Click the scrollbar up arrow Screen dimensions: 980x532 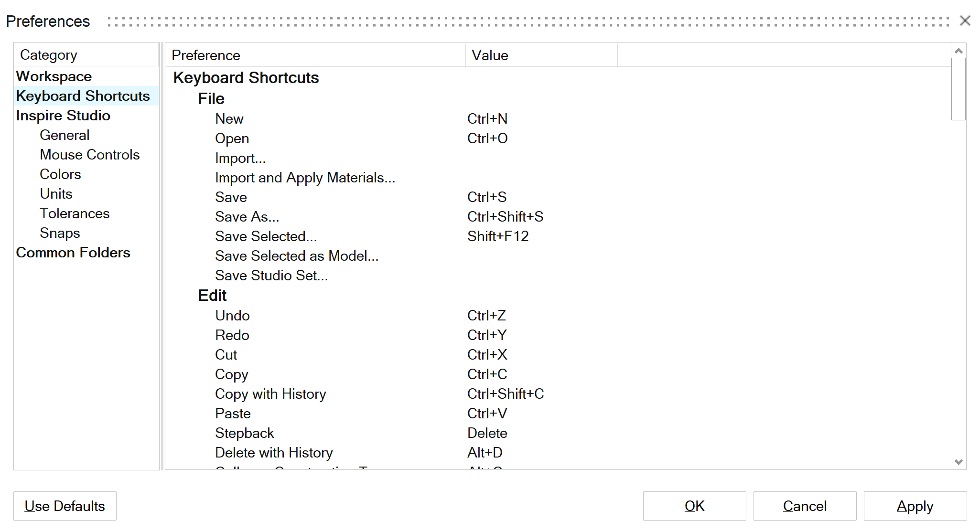tap(958, 51)
